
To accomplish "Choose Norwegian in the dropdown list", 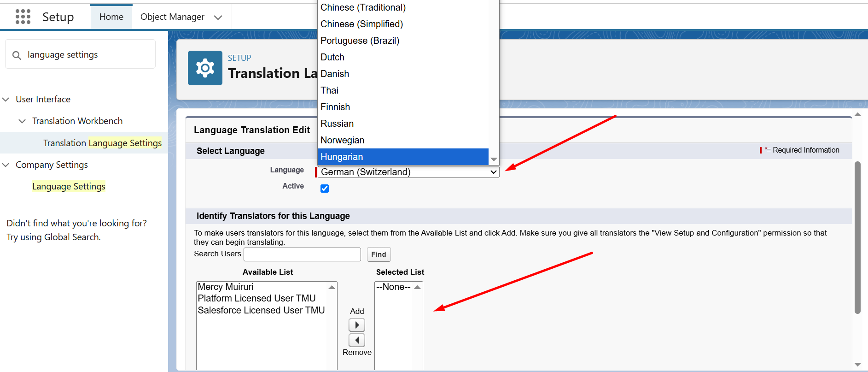I will (x=403, y=140).
